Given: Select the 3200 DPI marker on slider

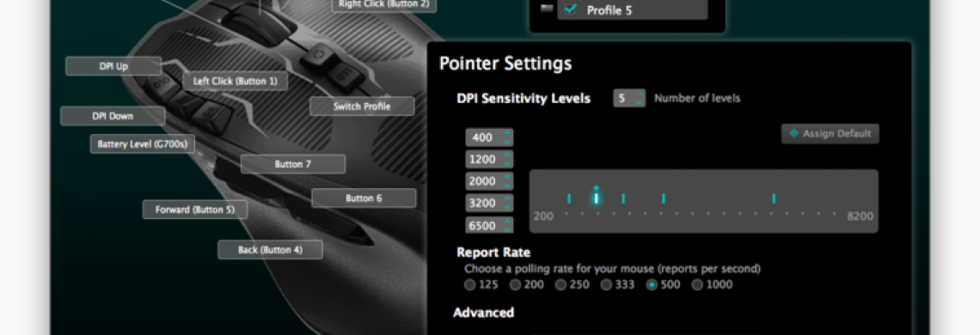Looking at the screenshot, I should pyautogui.click(x=663, y=198).
